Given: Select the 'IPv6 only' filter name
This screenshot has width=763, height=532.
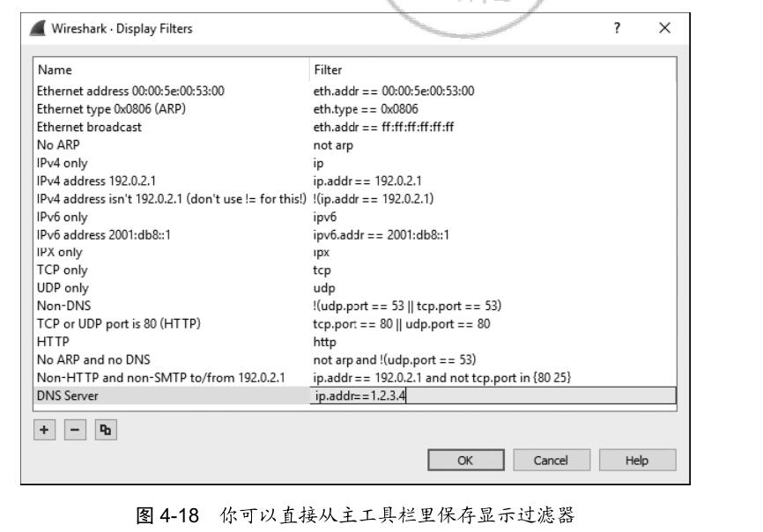Looking at the screenshot, I should (62, 217).
